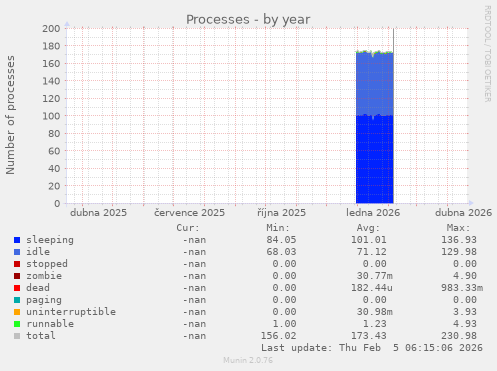Click the dark blue sleeping area in graph

tap(375, 160)
